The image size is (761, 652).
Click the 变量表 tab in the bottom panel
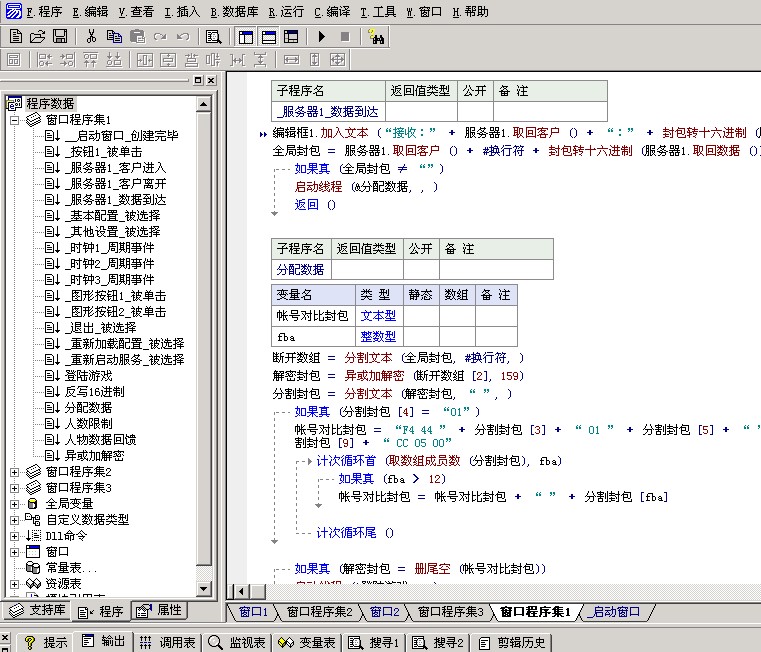click(307, 642)
